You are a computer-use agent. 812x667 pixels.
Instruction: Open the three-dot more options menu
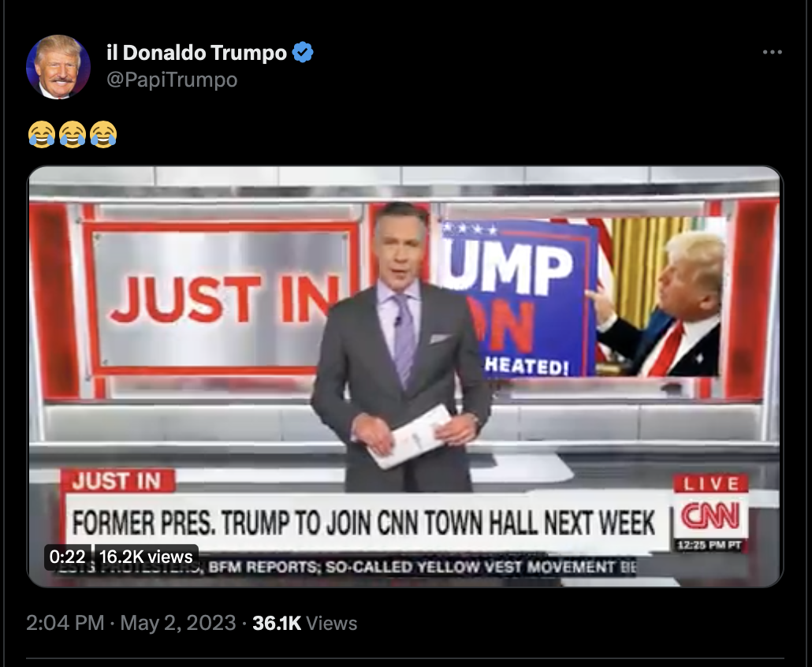pyautogui.click(x=772, y=52)
